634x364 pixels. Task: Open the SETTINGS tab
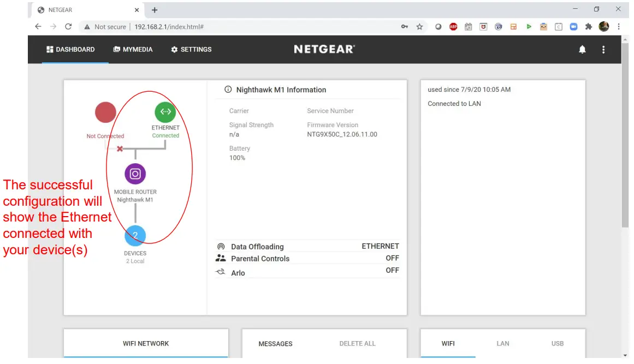pos(191,49)
